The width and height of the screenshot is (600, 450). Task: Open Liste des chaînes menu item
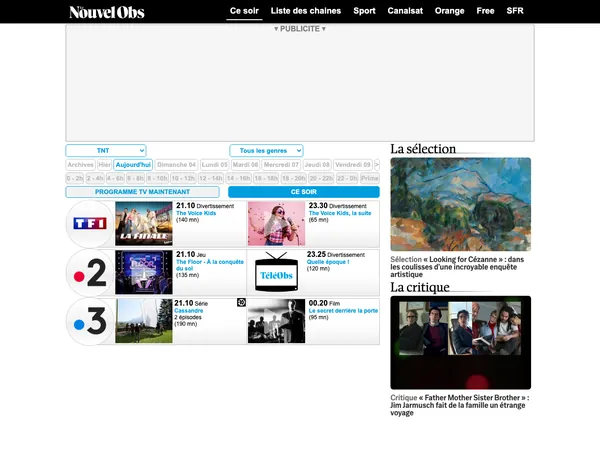tap(306, 11)
